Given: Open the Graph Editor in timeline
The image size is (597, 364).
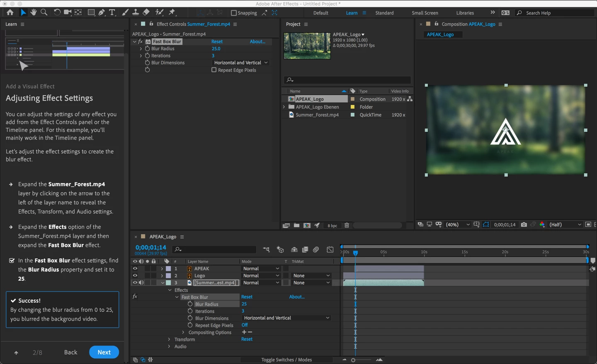Looking at the screenshot, I should (x=330, y=250).
